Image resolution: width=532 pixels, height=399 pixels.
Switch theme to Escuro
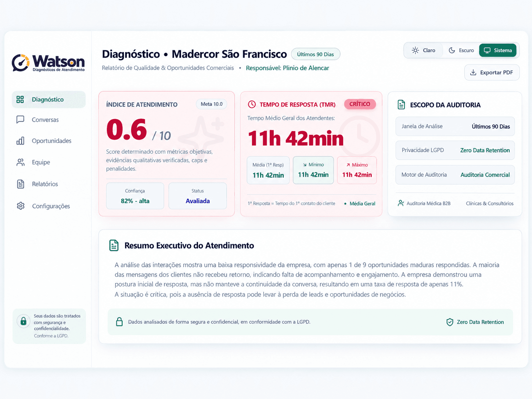(x=461, y=50)
